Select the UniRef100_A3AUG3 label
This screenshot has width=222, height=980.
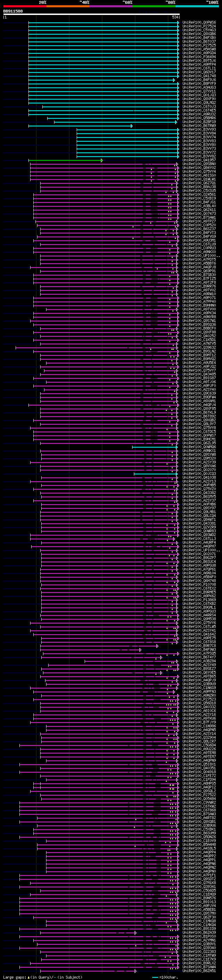199,88
